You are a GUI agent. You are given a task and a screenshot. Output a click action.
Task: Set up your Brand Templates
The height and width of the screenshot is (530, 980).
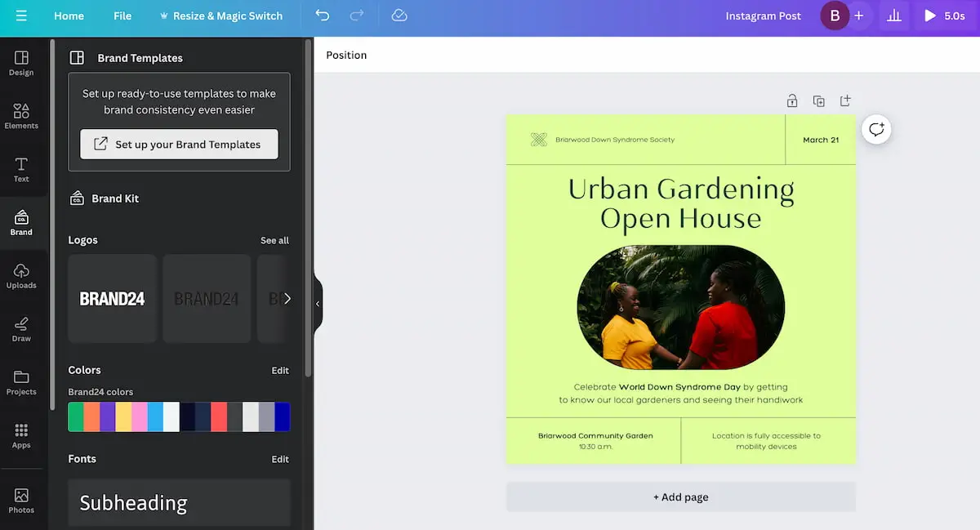coord(179,144)
